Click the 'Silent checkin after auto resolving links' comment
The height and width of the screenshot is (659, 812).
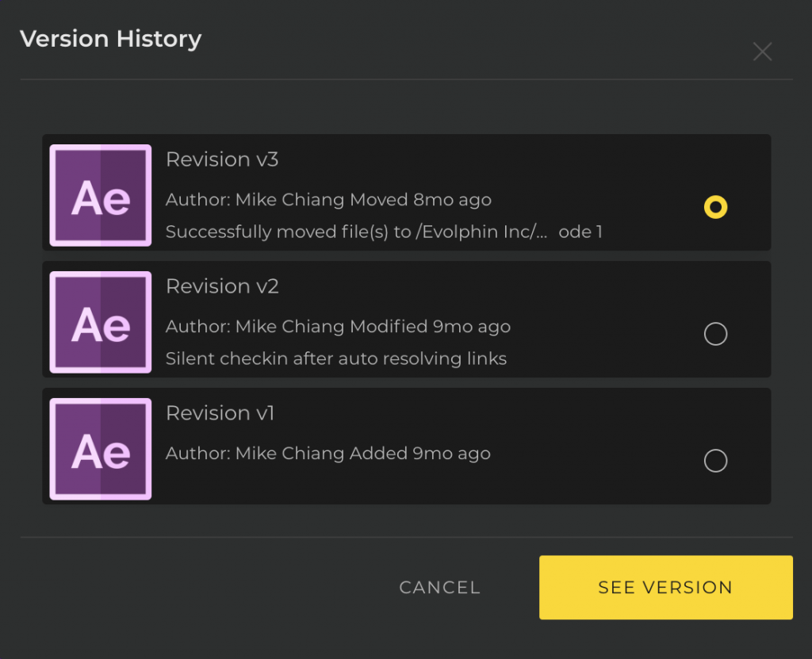pyautogui.click(x=335, y=358)
